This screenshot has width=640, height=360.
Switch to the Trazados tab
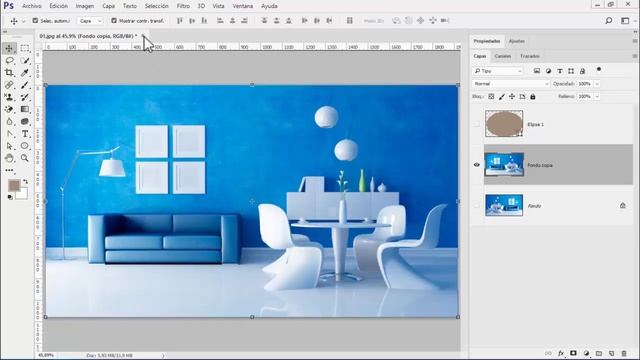(x=530, y=56)
